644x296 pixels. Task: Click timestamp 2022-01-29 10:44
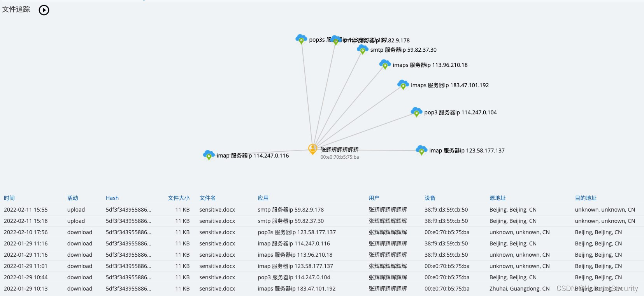coord(26,277)
